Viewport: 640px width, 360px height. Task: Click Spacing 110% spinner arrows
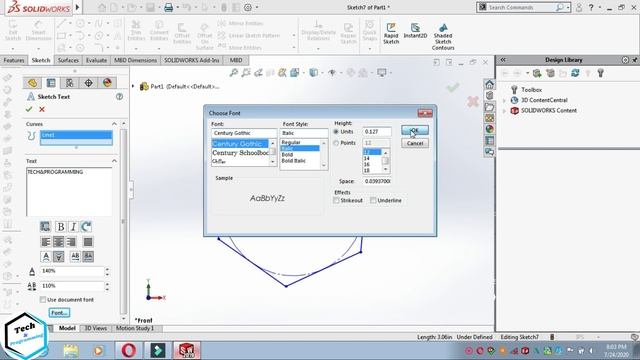pos(107,286)
